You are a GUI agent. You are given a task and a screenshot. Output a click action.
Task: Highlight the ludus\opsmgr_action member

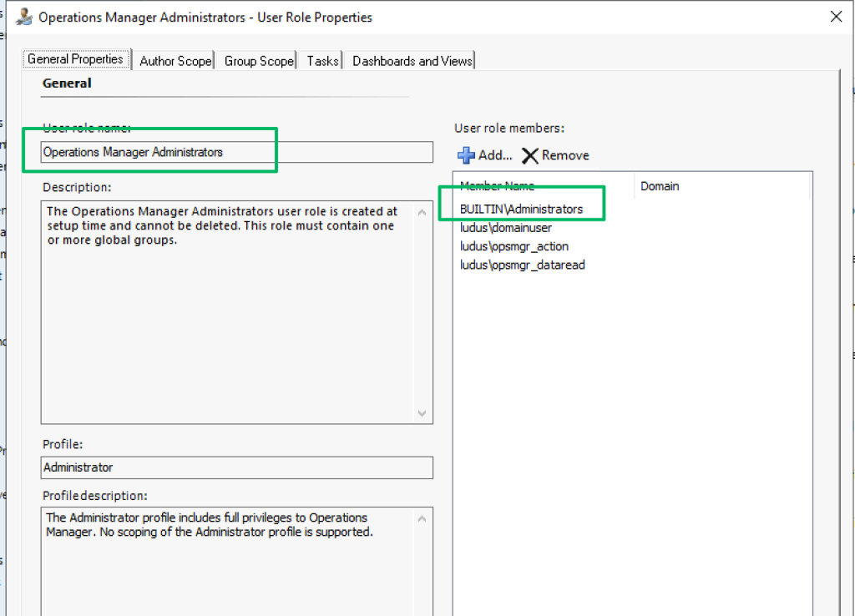coord(514,246)
